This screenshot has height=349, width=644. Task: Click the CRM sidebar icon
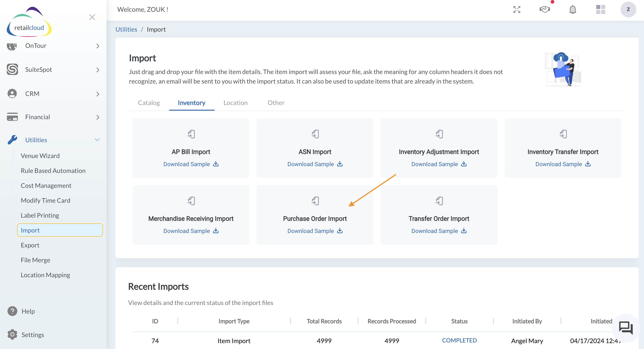(x=12, y=93)
